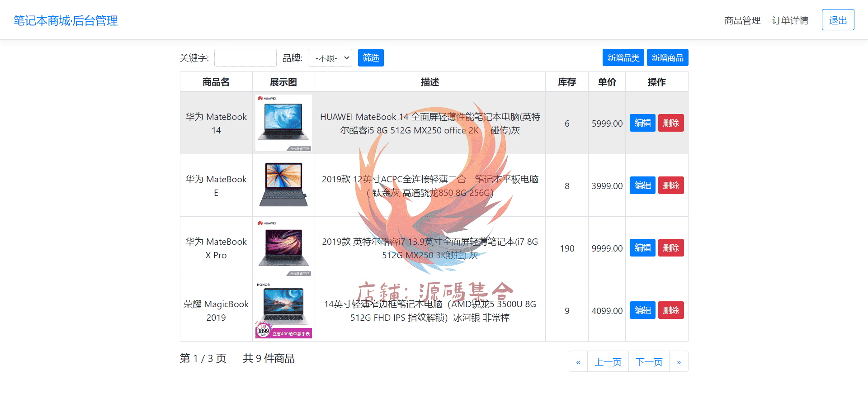The image size is (868, 404).
Task: Click stock value 8 for MateBook E
Action: (x=567, y=186)
